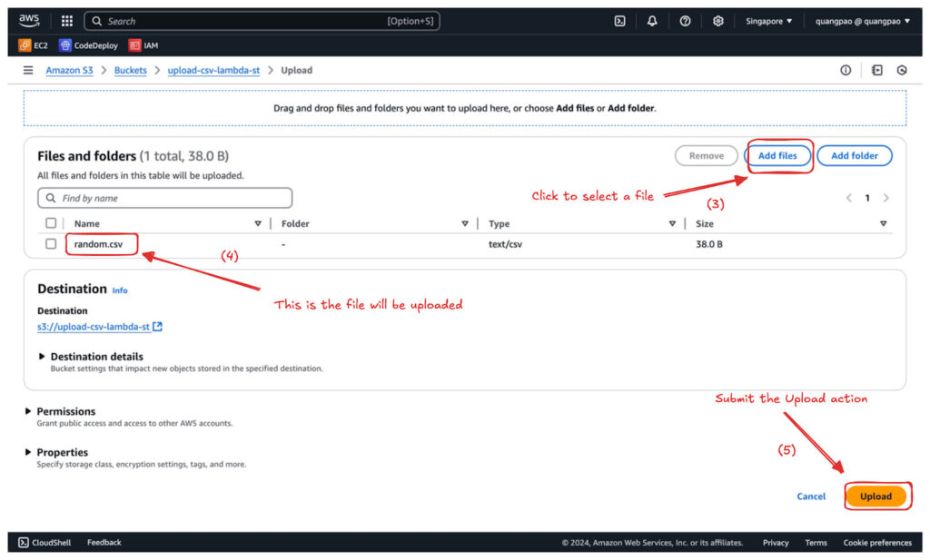The width and height of the screenshot is (930, 560).
Task: Select all files with the header checkbox
Action: pyautogui.click(x=51, y=223)
